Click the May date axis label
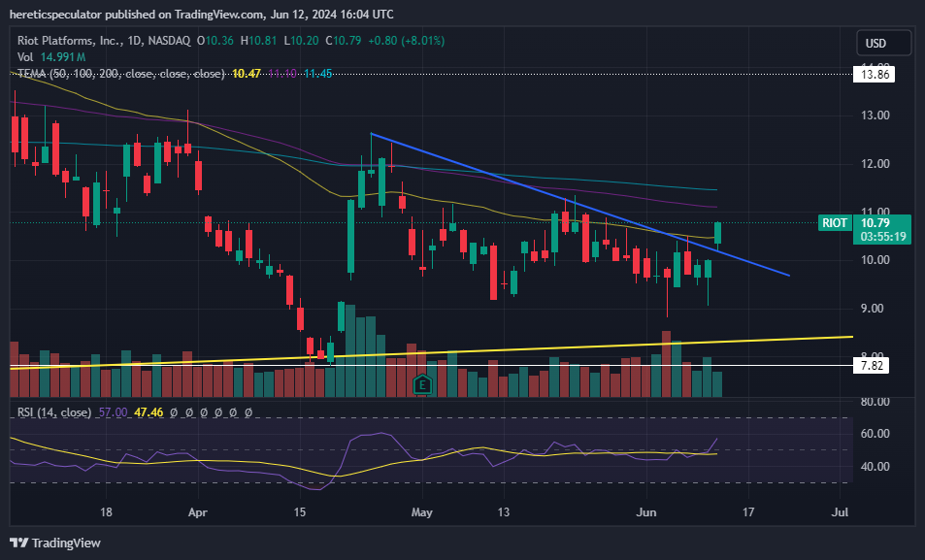Screen dimensions: 925x560 point(422,512)
